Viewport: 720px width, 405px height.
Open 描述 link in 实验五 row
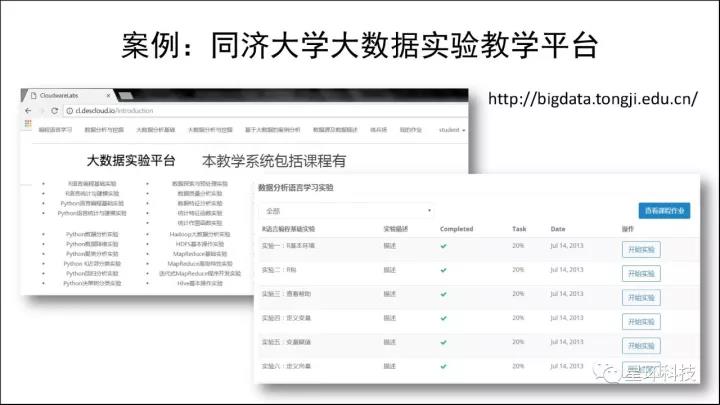pyautogui.click(x=389, y=342)
